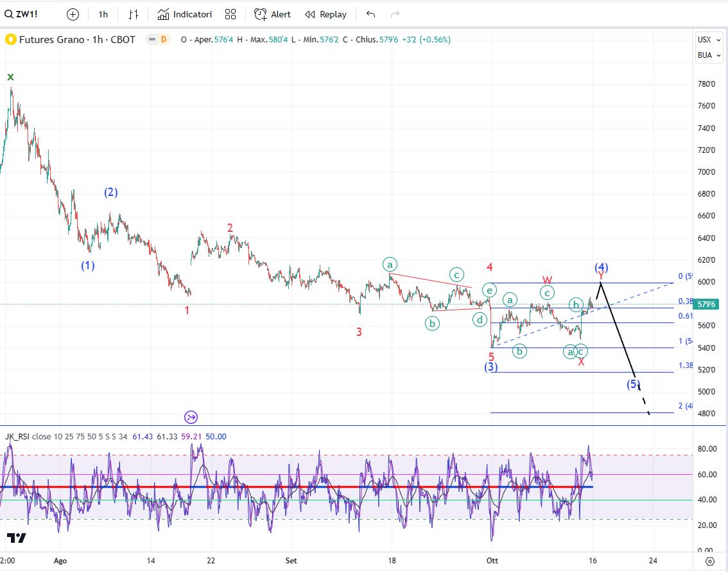Click the 20.00 RSI scale label
The image size is (728, 573).
click(x=707, y=525)
